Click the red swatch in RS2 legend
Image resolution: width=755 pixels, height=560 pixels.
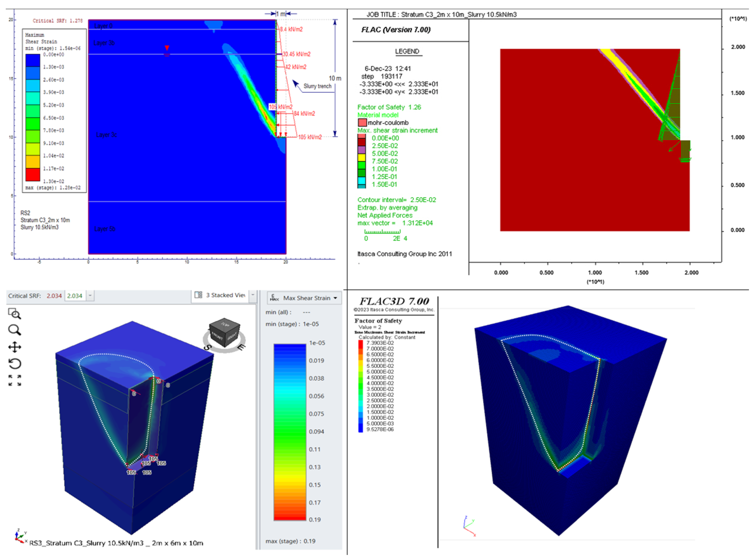[x=33, y=174]
